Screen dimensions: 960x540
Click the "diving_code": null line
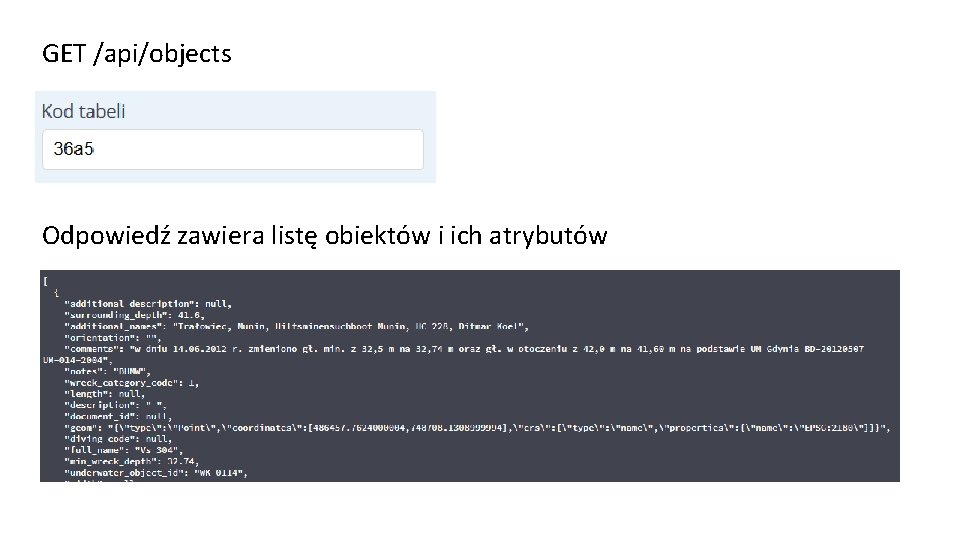pyautogui.click(x=118, y=439)
